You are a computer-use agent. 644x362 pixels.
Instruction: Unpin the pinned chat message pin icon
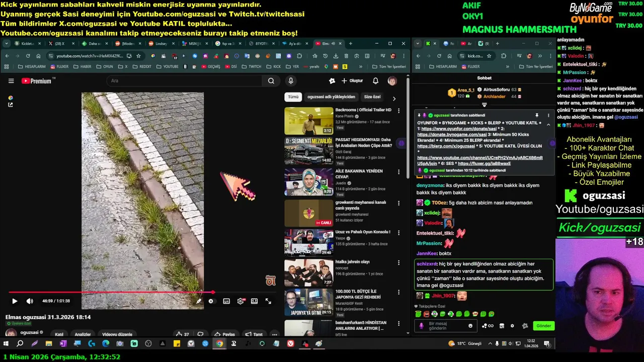click(537, 116)
